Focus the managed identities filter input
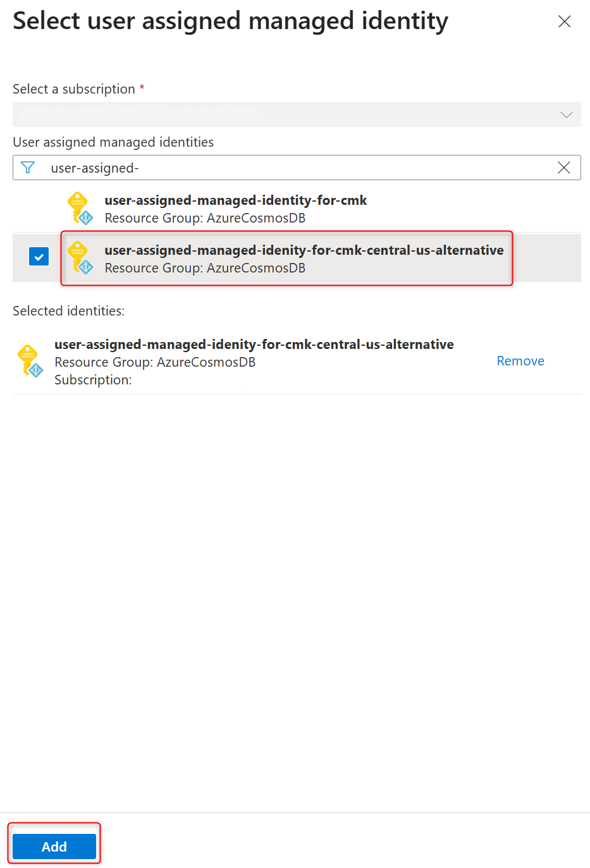 (297, 168)
